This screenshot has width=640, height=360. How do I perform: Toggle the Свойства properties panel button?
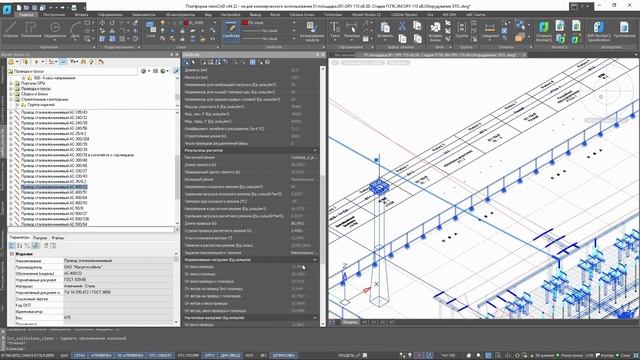[231, 30]
